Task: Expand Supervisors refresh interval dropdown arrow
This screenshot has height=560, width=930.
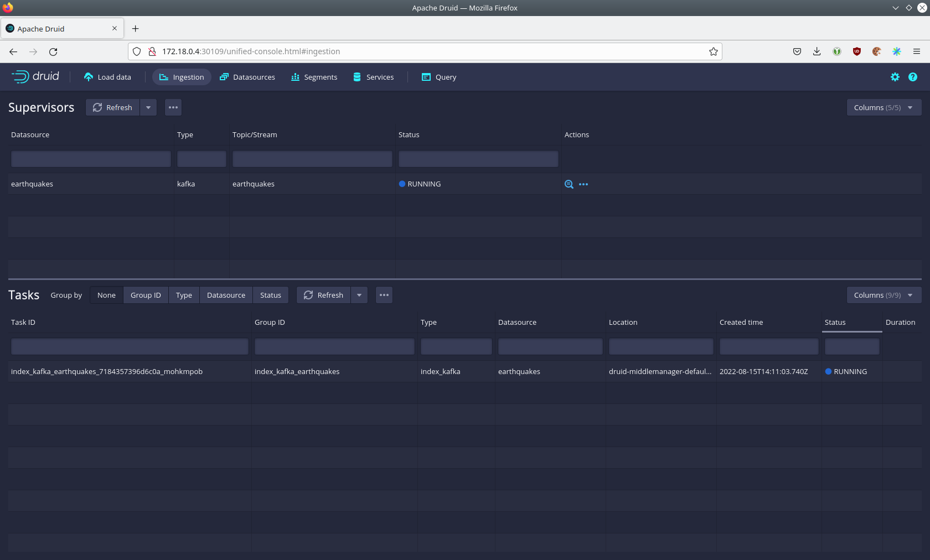Action: coord(148,107)
